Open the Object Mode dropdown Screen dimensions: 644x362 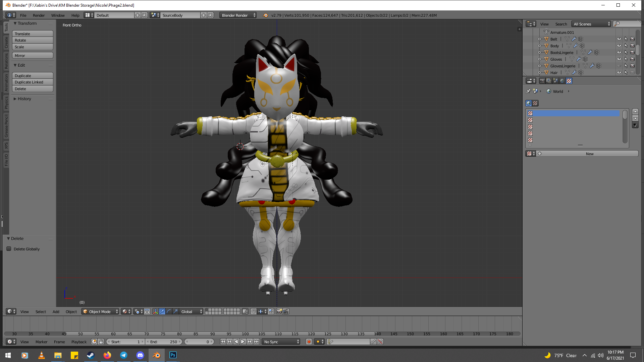[x=100, y=312]
